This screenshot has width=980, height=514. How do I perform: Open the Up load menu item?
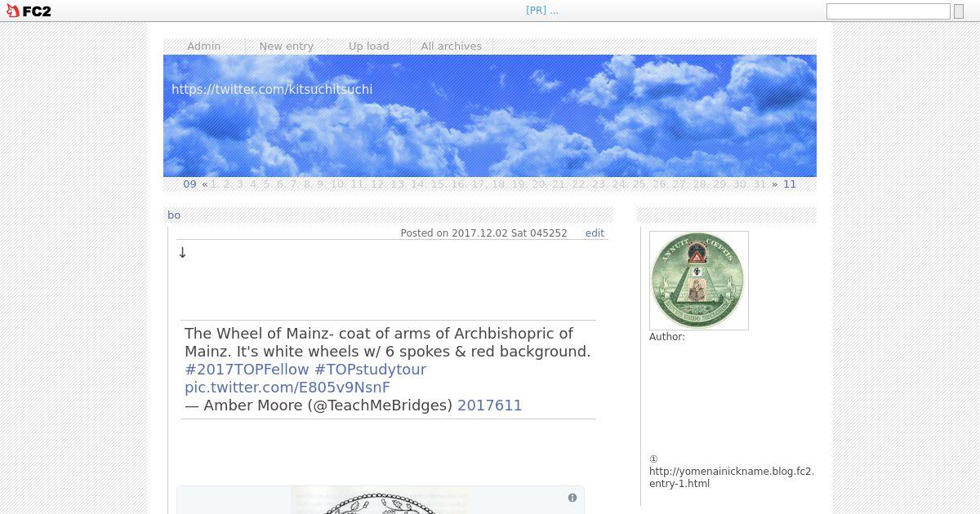369,47
